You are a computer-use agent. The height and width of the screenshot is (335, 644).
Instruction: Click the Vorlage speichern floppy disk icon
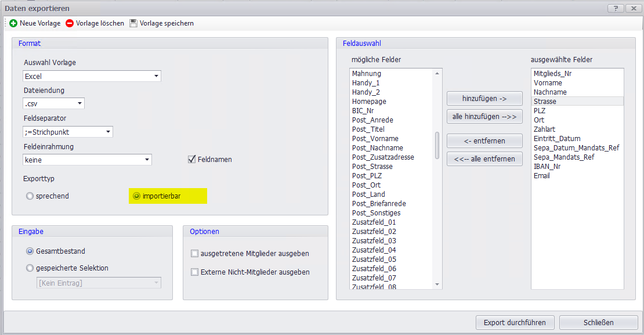133,23
